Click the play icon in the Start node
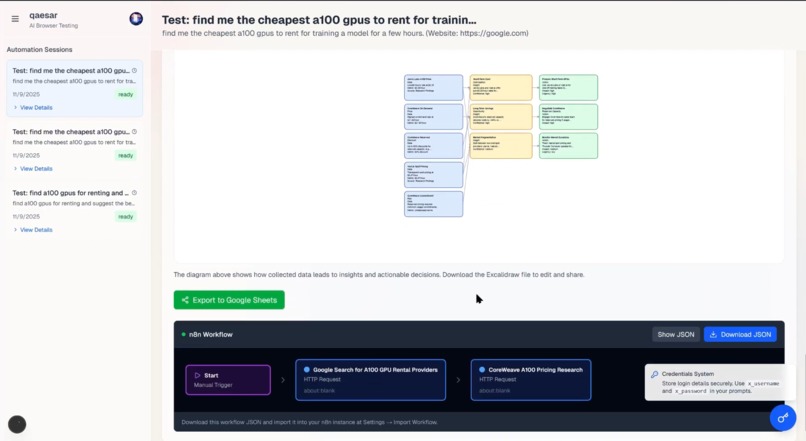 coord(197,375)
